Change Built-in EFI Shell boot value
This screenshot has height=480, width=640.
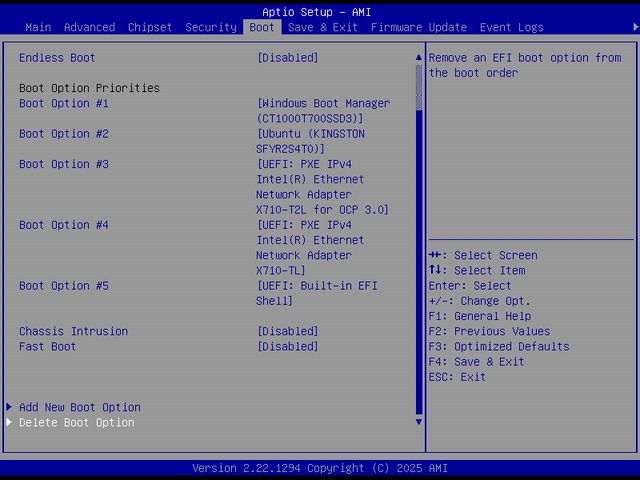point(317,293)
